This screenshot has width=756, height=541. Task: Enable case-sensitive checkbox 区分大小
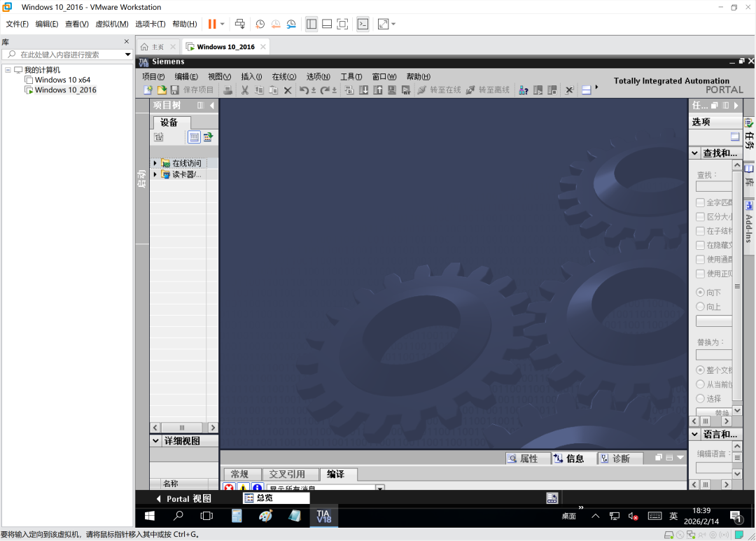(701, 217)
